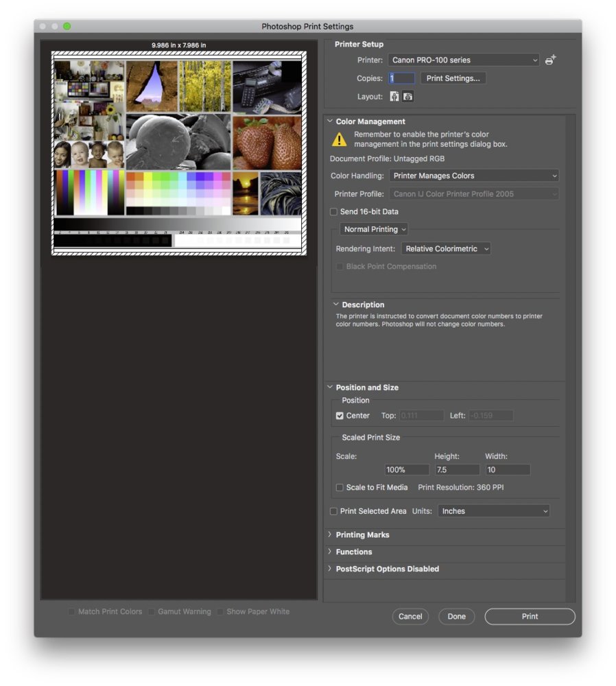Click the Print Settings... button
This screenshot has width=616, height=686.
pyautogui.click(x=453, y=78)
